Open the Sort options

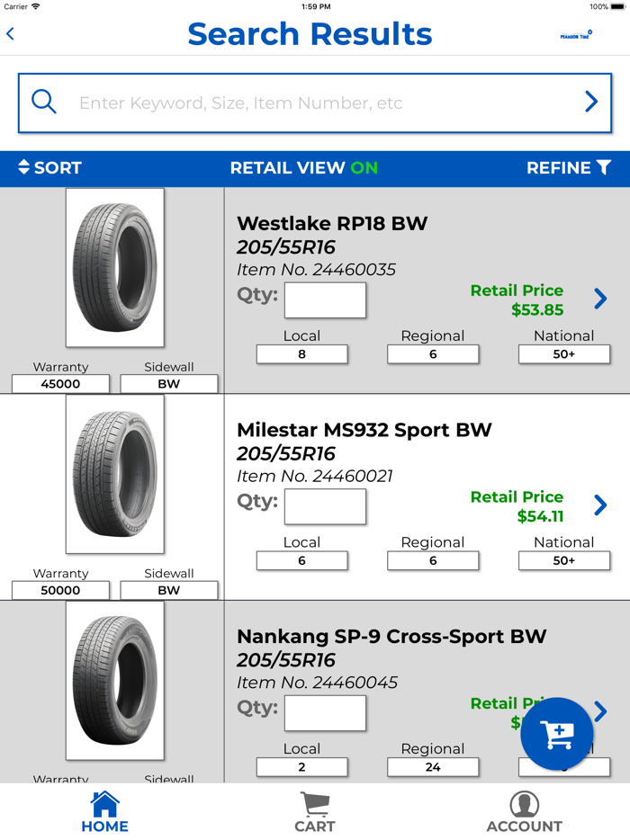point(49,168)
